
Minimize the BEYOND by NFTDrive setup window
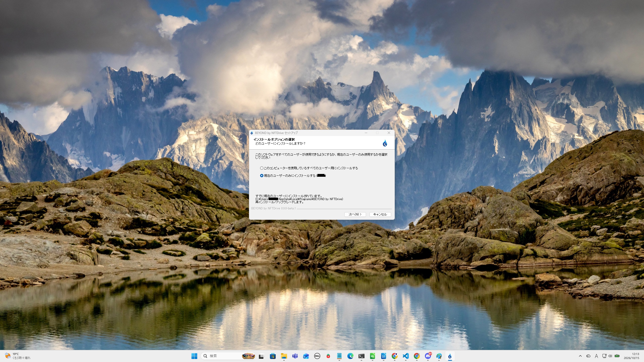366,133
